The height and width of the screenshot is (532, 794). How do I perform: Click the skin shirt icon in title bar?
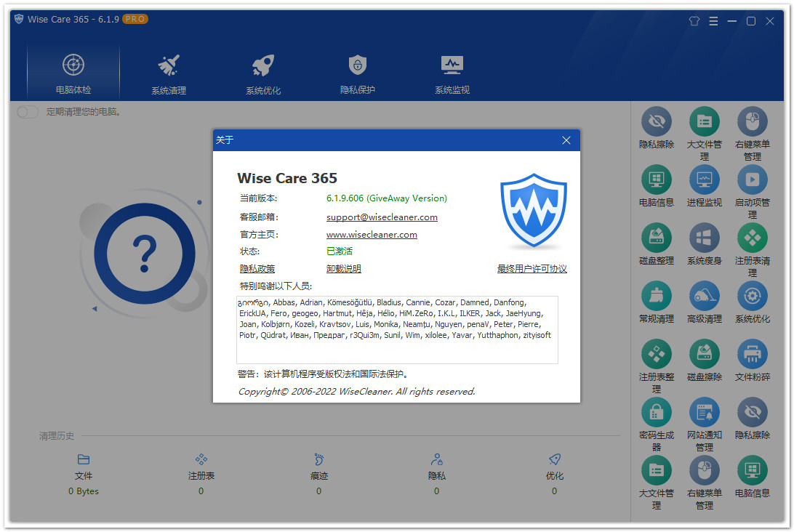pos(694,21)
